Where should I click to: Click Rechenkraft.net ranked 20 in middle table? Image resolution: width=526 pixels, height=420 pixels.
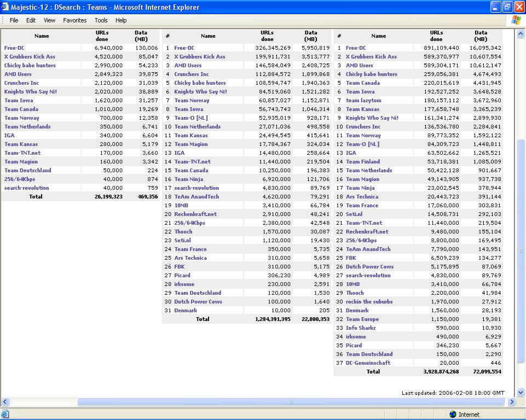tap(195, 214)
